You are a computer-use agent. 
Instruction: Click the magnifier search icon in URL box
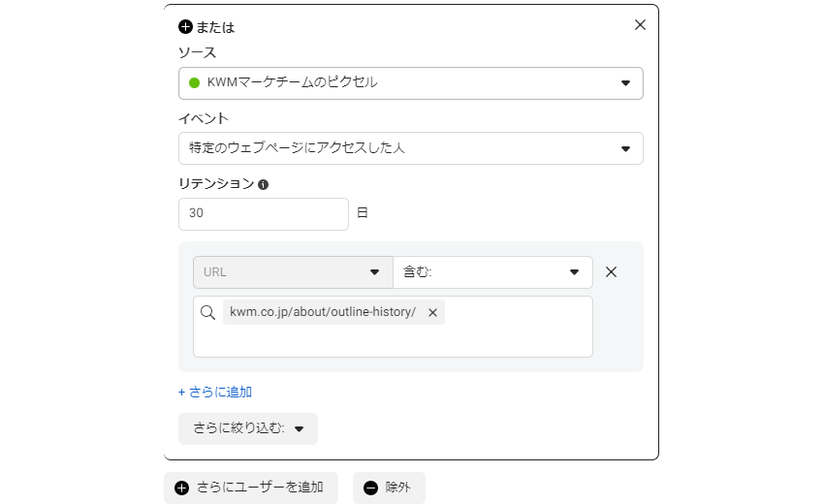coord(207,312)
